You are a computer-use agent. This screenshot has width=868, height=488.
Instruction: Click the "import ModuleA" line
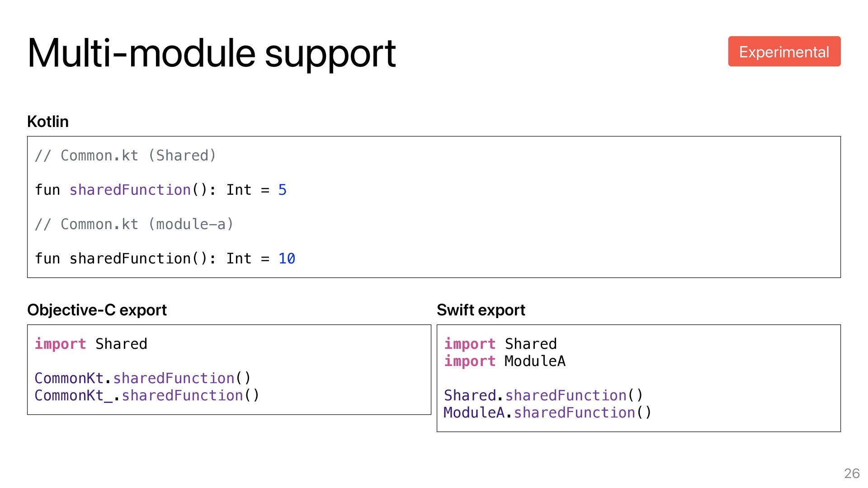click(505, 361)
